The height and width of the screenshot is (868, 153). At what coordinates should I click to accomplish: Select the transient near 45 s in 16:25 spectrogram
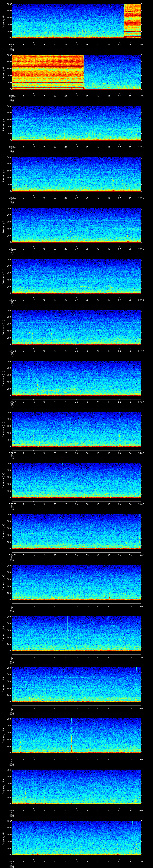click(109, 583)
